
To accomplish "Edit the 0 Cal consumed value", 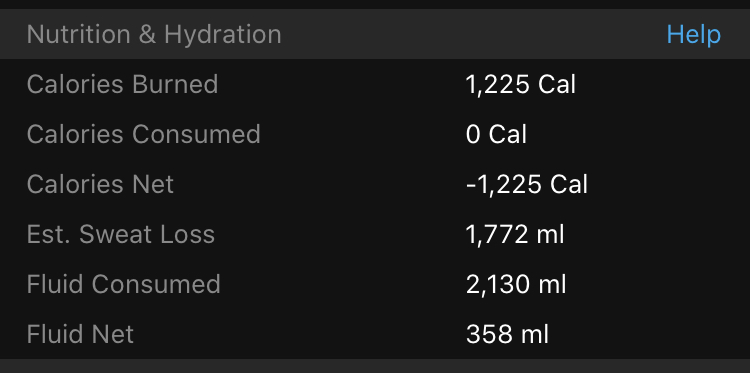I will click(496, 134).
